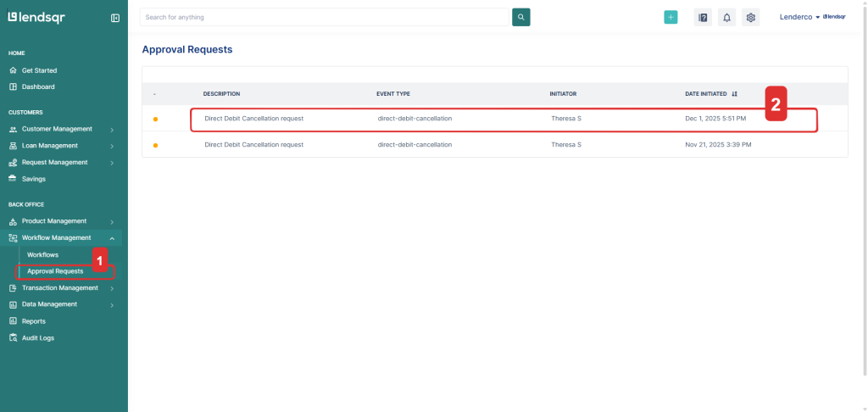Go to Dashboard in sidebar
This screenshot has height=412, width=868.
(x=38, y=86)
